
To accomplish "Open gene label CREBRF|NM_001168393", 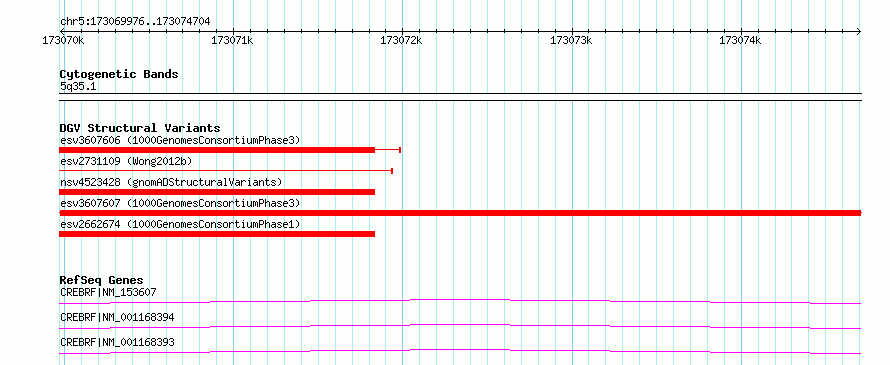I will (117, 342).
